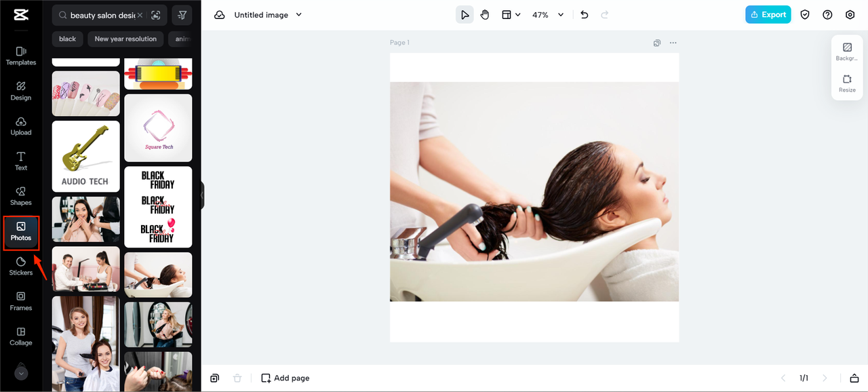
Task: Open the layout options icon
Action: (x=507, y=14)
